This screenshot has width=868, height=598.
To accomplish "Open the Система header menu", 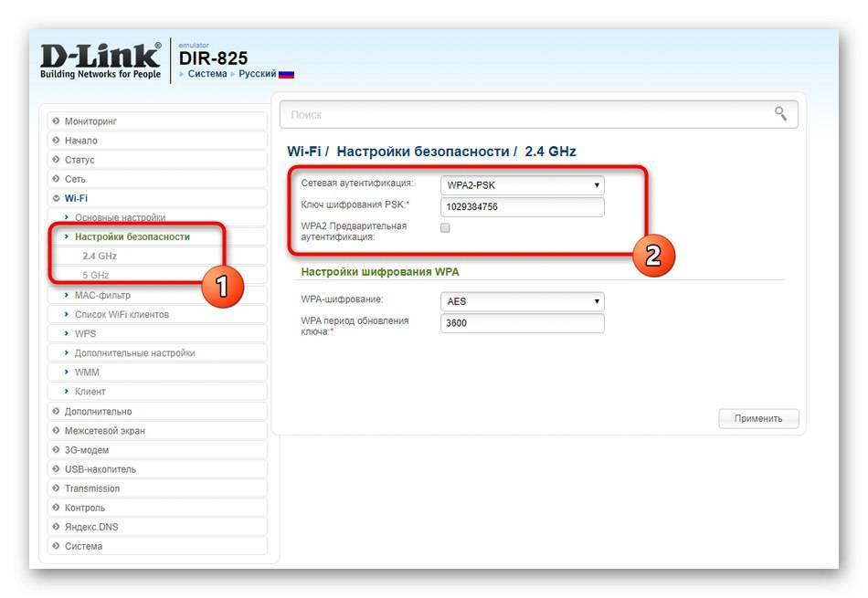I will (x=207, y=74).
